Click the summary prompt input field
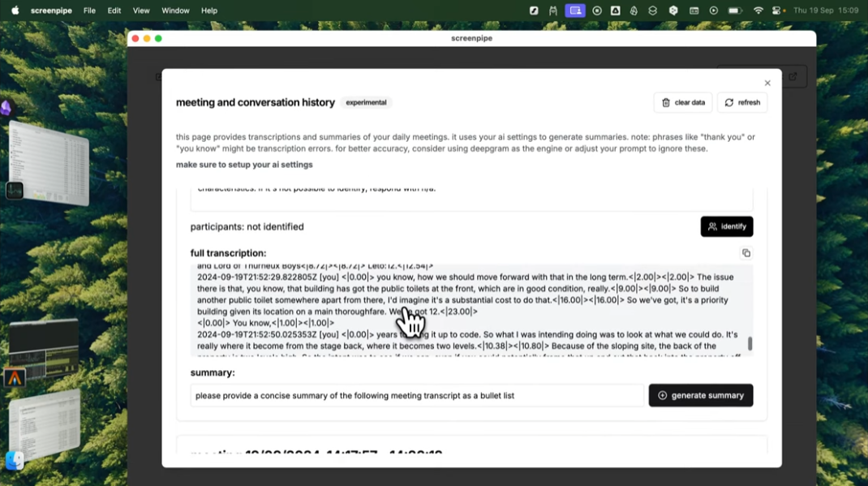Image resolution: width=868 pixels, height=486 pixels. click(x=417, y=395)
